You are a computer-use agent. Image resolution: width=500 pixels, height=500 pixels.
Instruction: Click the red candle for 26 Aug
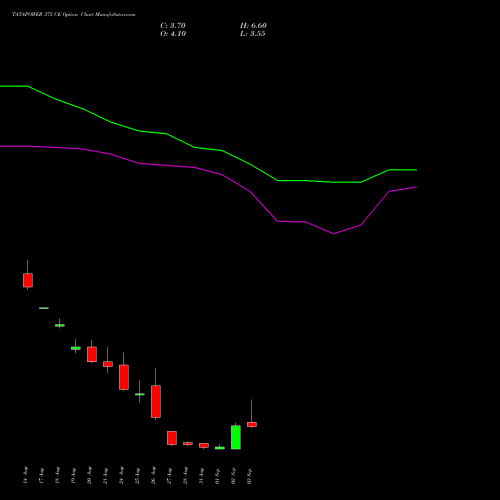coord(156,401)
